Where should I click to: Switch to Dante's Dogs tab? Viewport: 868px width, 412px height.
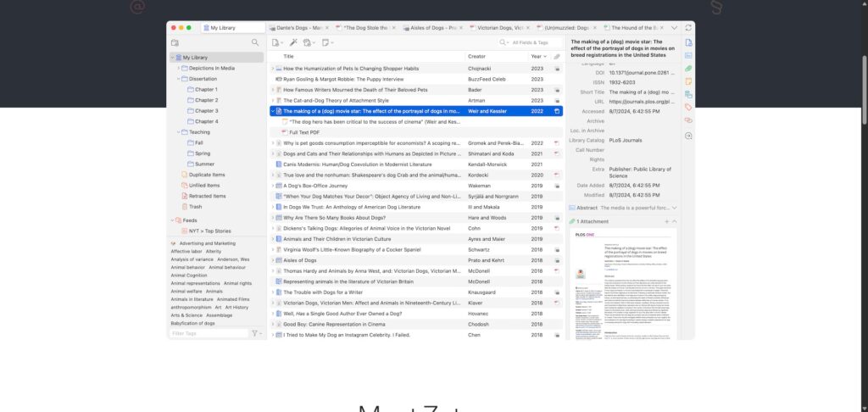click(x=298, y=28)
